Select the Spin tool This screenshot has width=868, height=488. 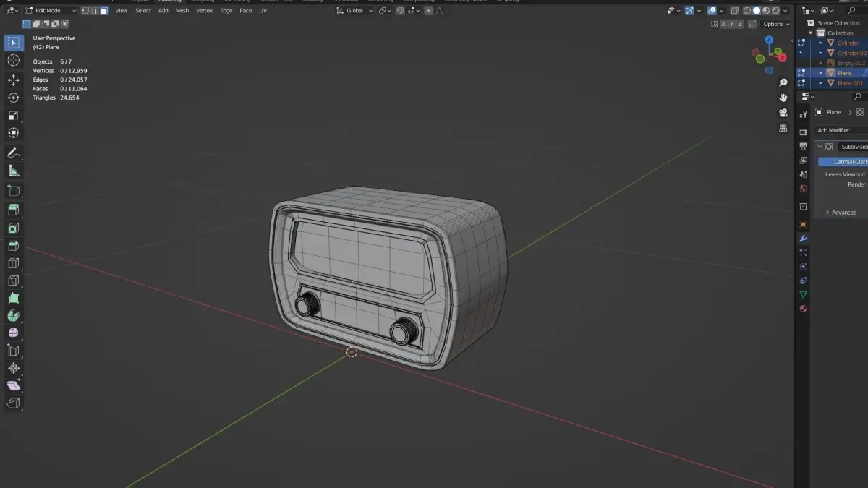13,316
